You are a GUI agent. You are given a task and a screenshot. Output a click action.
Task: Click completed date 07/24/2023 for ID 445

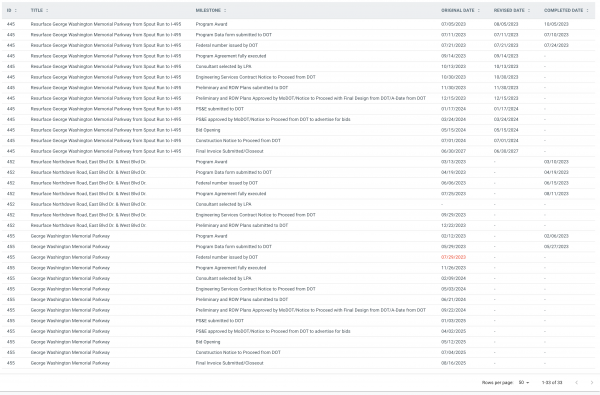coord(556,45)
